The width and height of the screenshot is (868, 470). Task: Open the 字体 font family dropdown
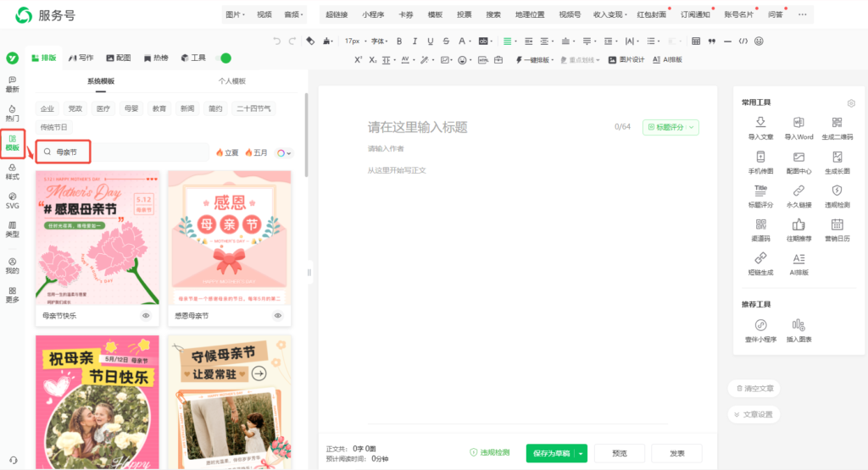click(x=379, y=41)
